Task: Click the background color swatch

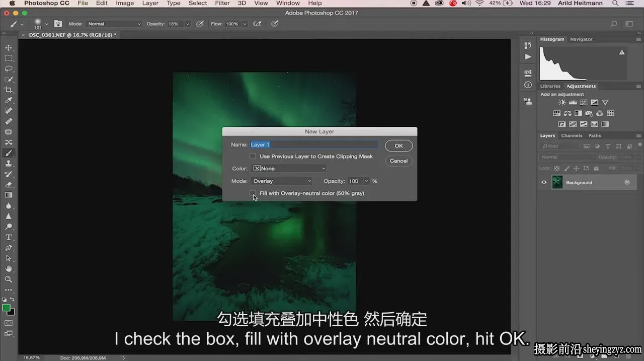Action: pos(12,312)
